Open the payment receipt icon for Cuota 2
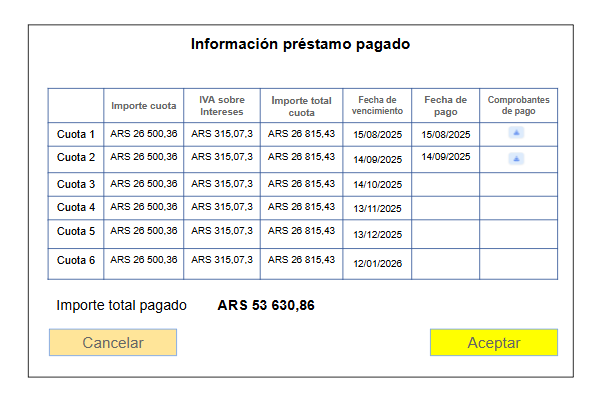The height and width of the screenshot is (412, 608). (516, 158)
